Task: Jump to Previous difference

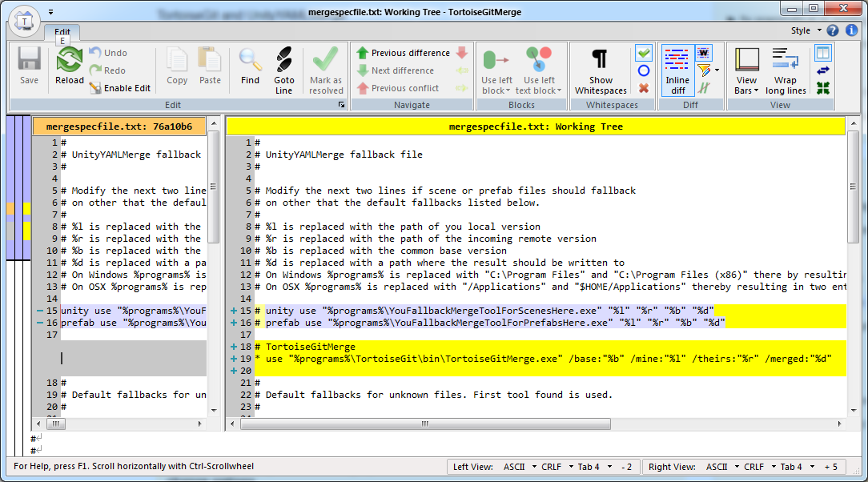Action: (403, 53)
